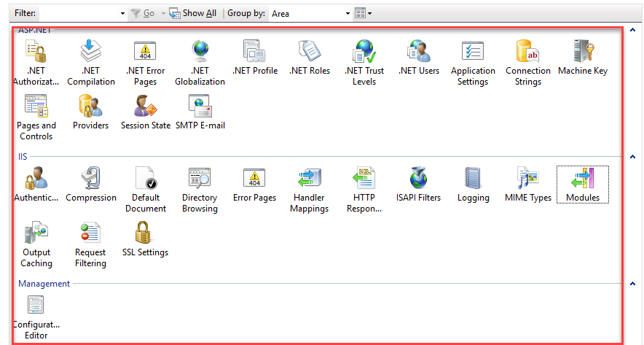Click inside the Filter text field
The image size is (644, 345).
79,14
